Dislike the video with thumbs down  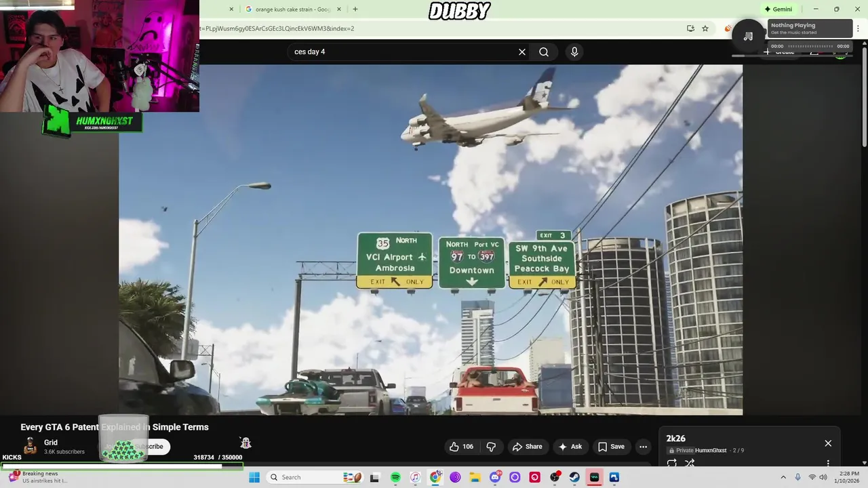pyautogui.click(x=491, y=447)
